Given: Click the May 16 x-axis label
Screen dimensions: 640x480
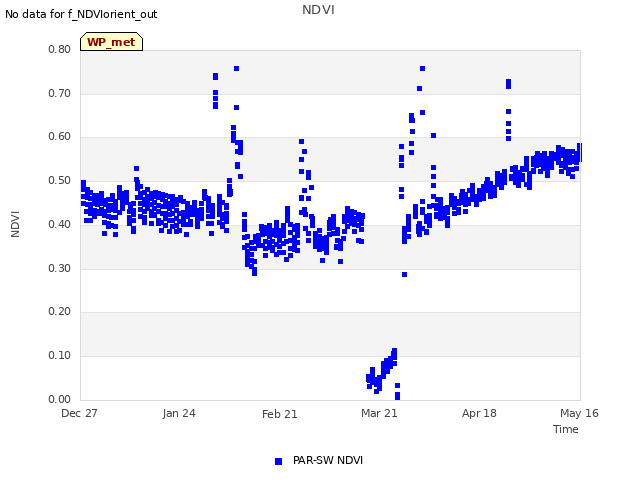Looking at the screenshot, I should coord(579,413).
